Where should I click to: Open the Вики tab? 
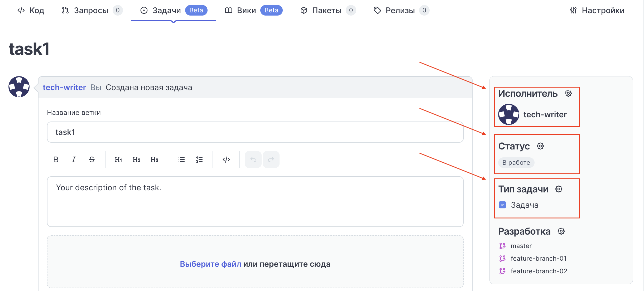pyautogui.click(x=253, y=10)
